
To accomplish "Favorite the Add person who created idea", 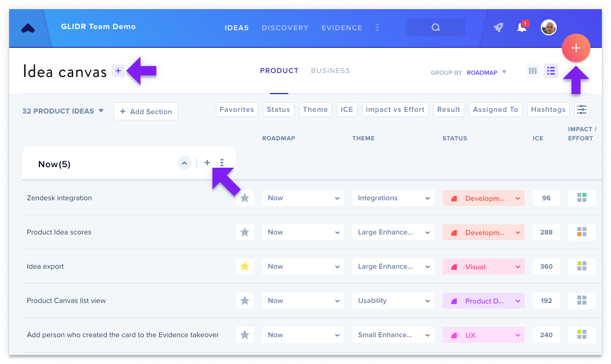I will click(x=245, y=335).
